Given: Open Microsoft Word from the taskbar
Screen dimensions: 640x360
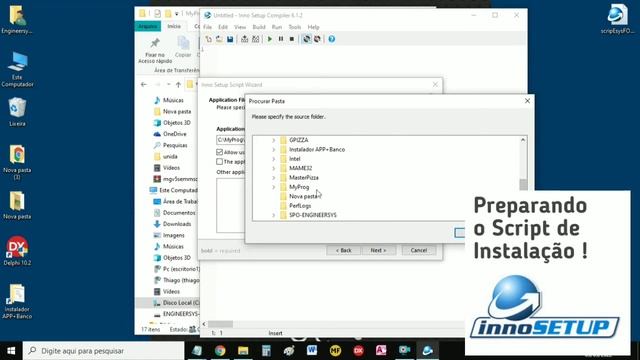Looking at the screenshot, I should (312, 351).
